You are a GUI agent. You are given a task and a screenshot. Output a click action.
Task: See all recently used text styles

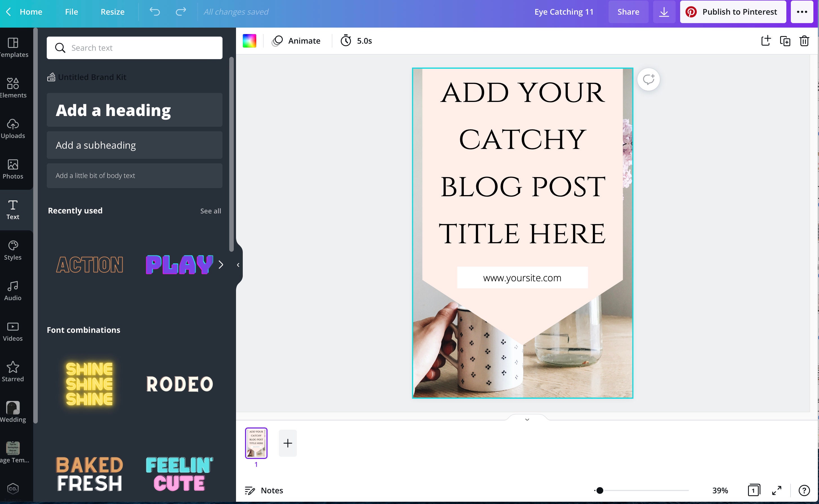coord(210,211)
